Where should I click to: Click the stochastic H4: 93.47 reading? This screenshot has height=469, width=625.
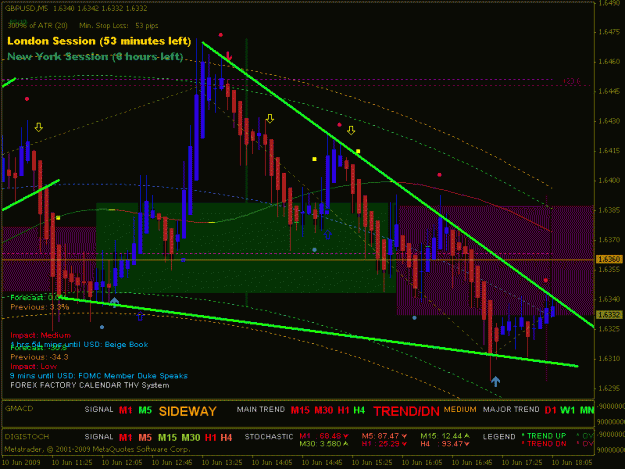(x=445, y=443)
